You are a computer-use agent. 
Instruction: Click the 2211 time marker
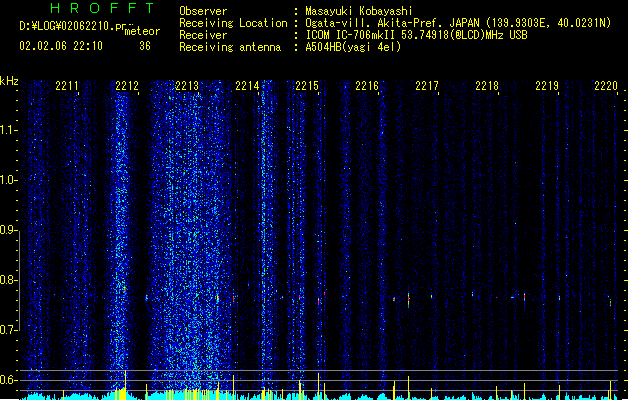[67, 86]
